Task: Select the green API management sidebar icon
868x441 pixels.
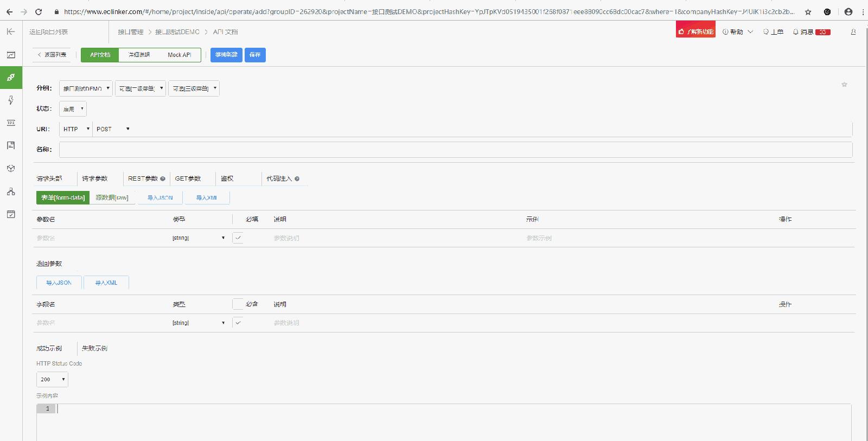Action: click(11, 78)
